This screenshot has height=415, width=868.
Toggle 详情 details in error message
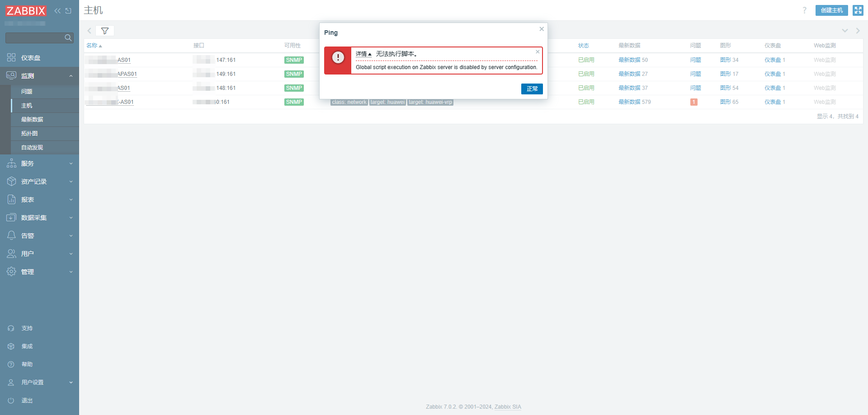[363, 54]
